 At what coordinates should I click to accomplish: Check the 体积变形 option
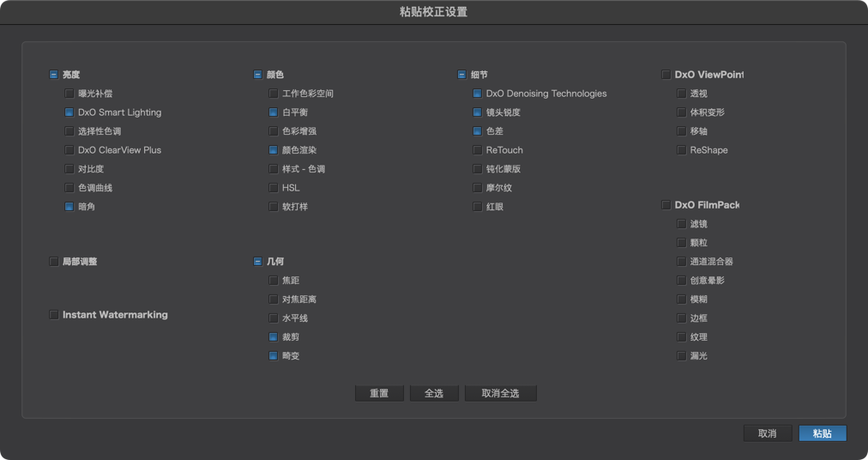(x=681, y=112)
